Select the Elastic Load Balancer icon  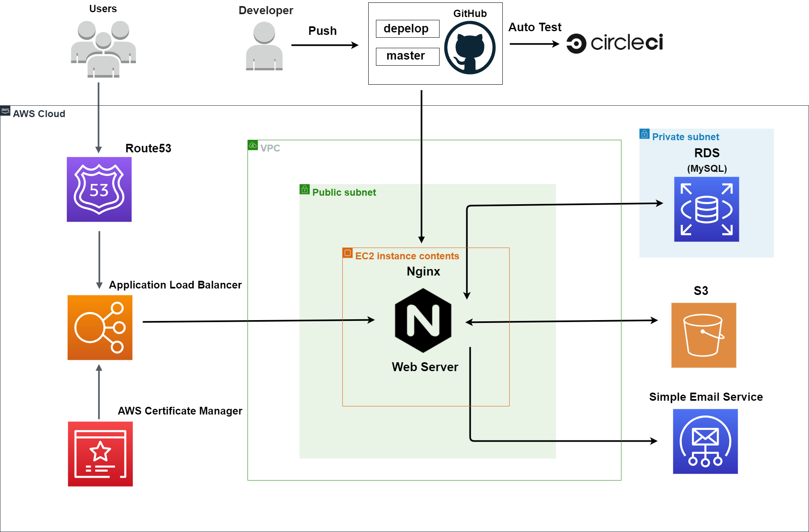point(100,327)
